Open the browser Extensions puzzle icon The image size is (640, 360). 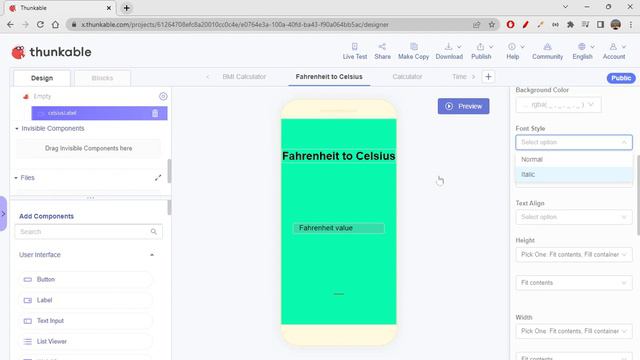tap(570, 24)
